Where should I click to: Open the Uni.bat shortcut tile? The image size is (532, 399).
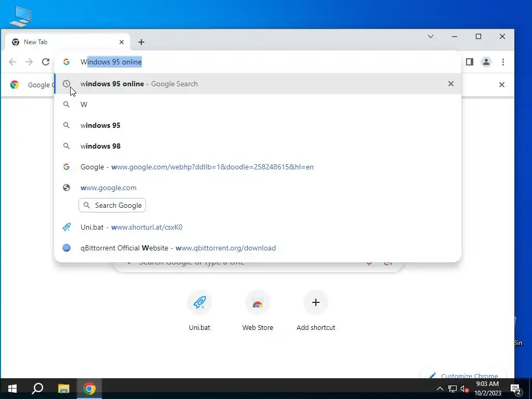point(199,311)
